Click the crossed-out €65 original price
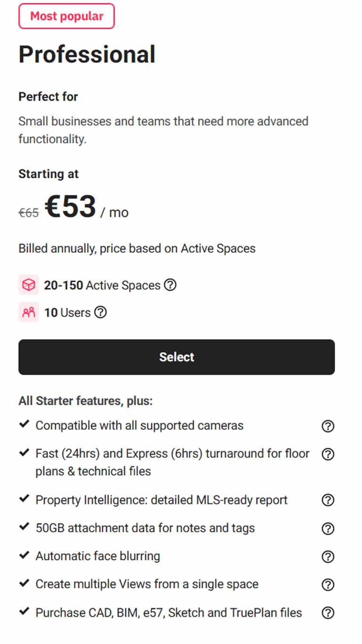The height and width of the screenshot is (644, 362). [x=28, y=213]
